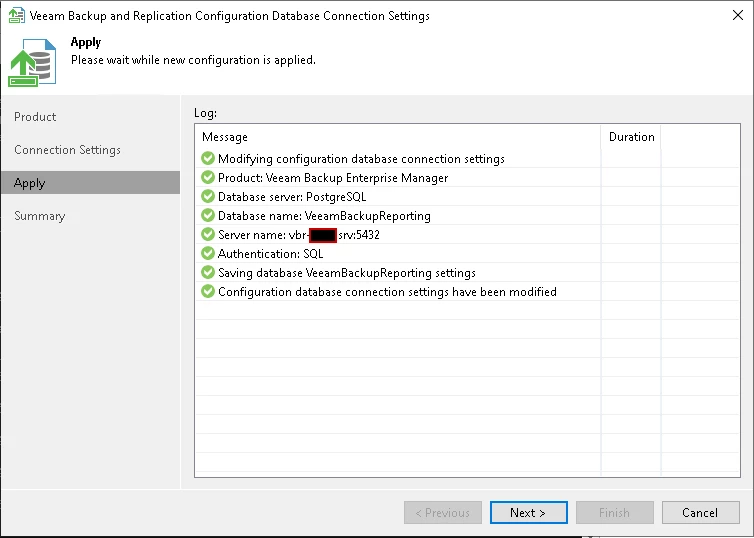This screenshot has height=538, width=754.
Task: Click the check icon on the final log entry
Action: pyautogui.click(x=208, y=292)
